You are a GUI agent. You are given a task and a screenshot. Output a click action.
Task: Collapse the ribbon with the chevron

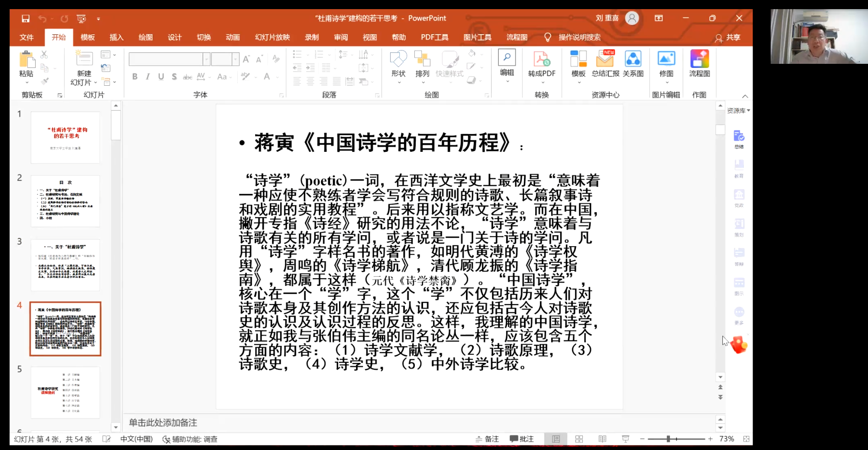pyautogui.click(x=745, y=96)
